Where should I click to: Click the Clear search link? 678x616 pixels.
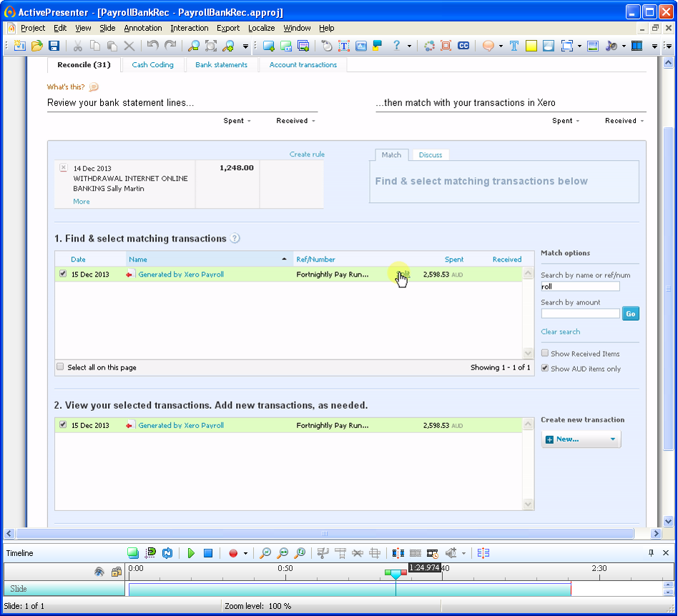coord(560,332)
